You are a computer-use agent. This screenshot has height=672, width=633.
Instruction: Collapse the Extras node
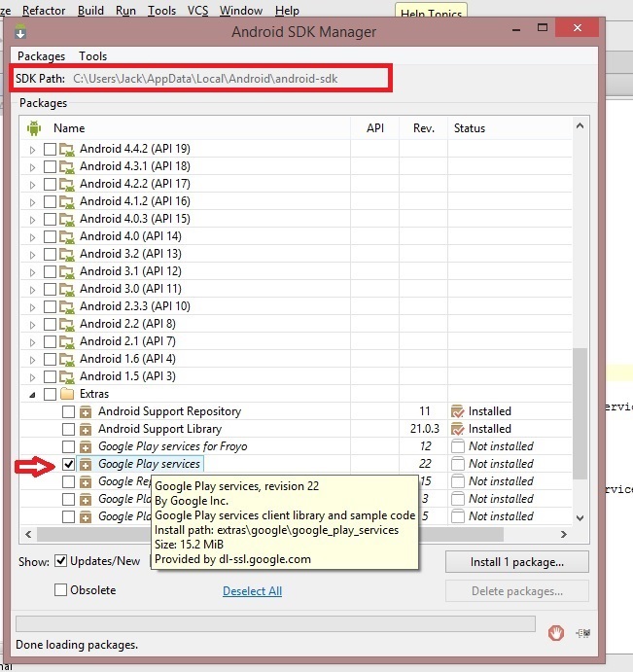tap(32, 395)
